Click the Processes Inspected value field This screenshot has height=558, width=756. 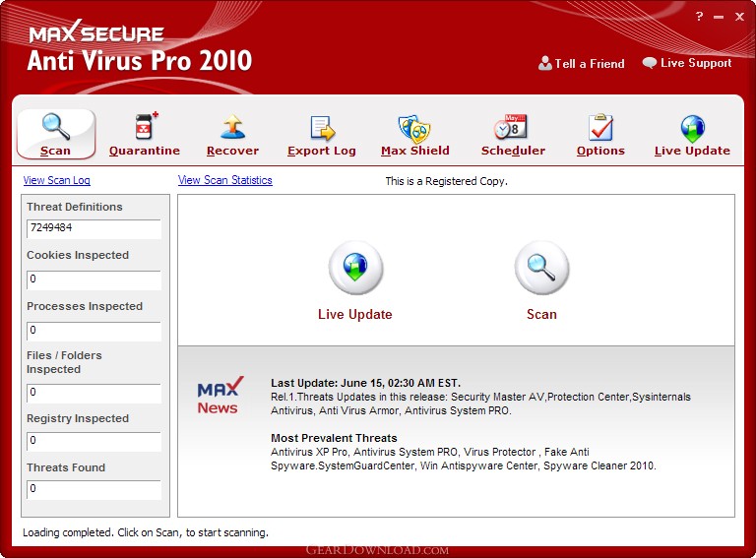94,332
